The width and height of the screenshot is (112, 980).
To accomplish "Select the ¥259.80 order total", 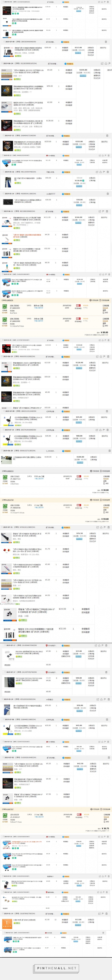I will (x=83, y=70).
